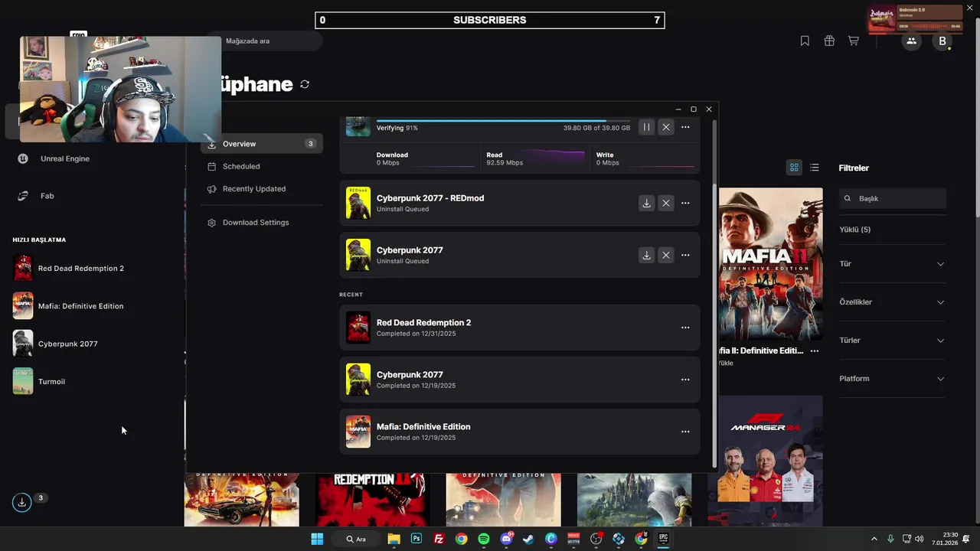Open the downloads button with badge 3
The width and height of the screenshot is (980, 551).
click(x=22, y=502)
